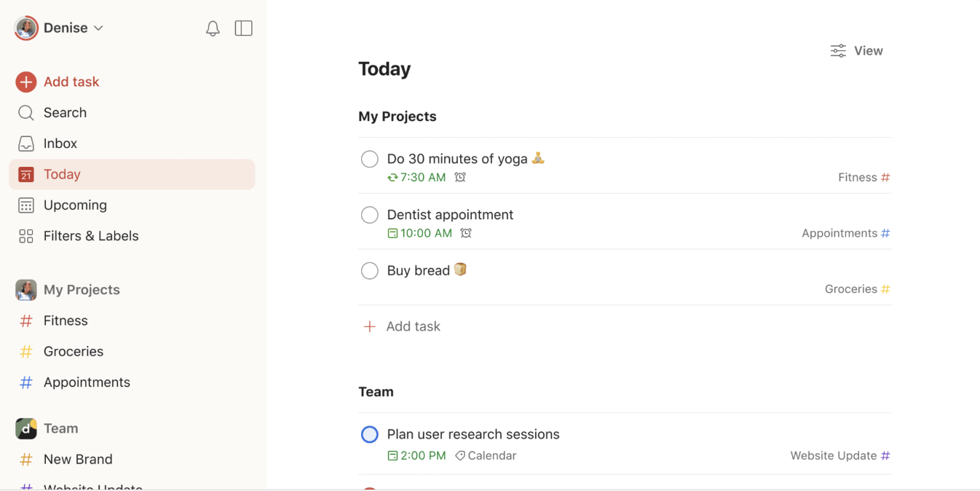Open the notifications bell

(x=213, y=28)
